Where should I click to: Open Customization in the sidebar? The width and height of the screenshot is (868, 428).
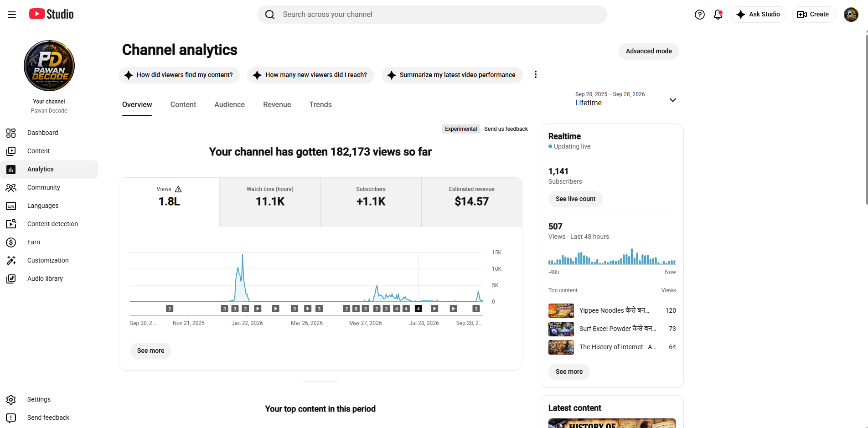(49, 260)
